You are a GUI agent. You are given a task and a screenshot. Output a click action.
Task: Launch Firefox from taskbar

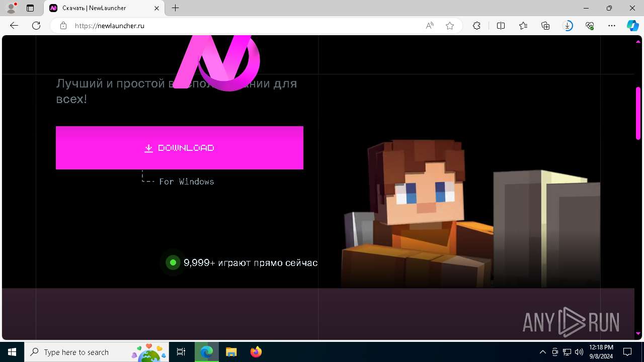click(x=256, y=352)
